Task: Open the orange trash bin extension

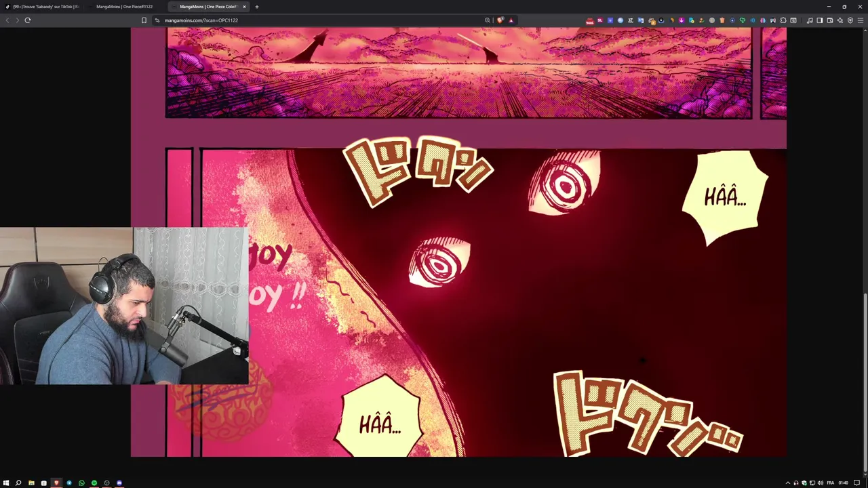Action: [722, 20]
